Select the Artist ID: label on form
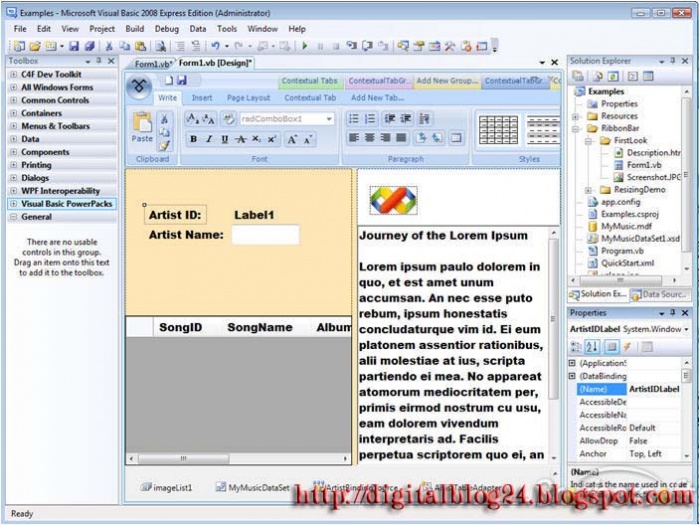Image resolution: width=700 pixels, height=525 pixels. point(175,215)
